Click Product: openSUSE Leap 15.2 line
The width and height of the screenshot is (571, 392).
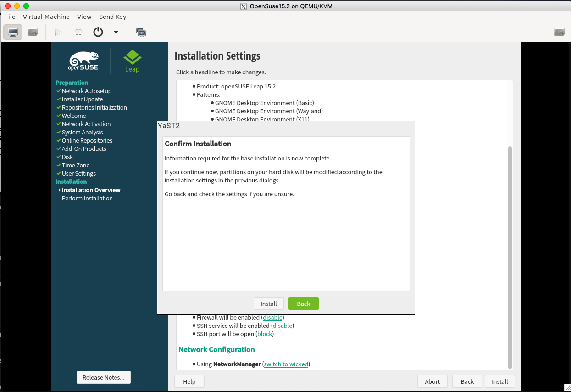click(236, 86)
